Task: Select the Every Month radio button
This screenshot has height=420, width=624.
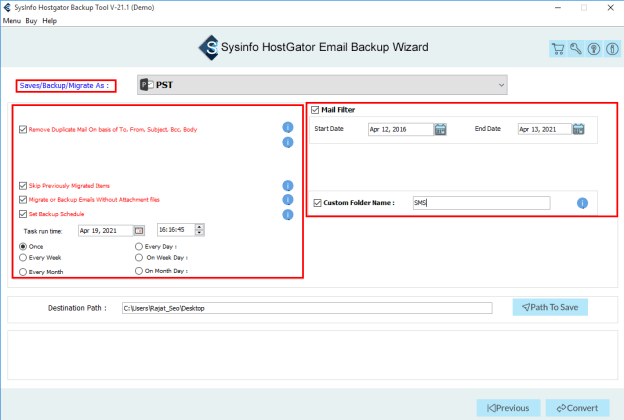Action: pyautogui.click(x=23, y=272)
